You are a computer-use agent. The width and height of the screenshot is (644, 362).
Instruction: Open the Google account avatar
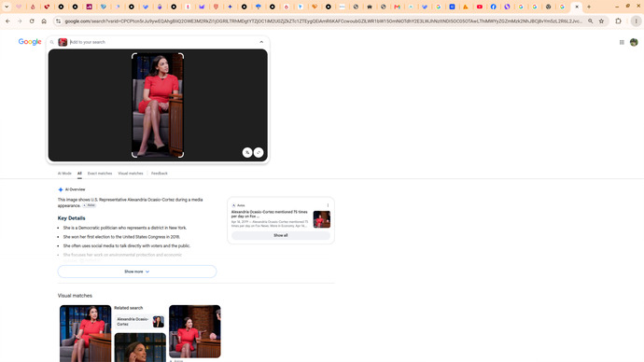tap(634, 42)
